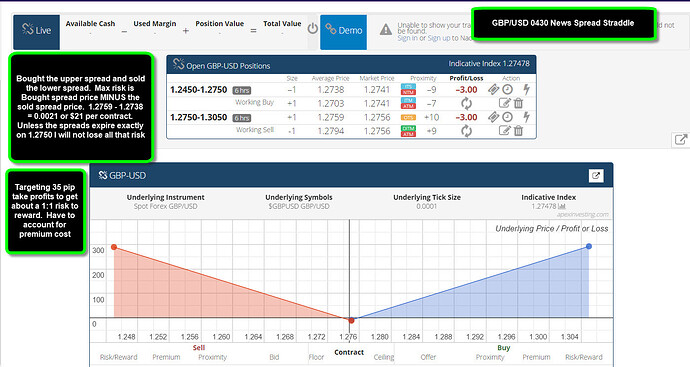Click the orange OTS proximity badge
Viewport: 690px width, 367px height.
coord(408,117)
